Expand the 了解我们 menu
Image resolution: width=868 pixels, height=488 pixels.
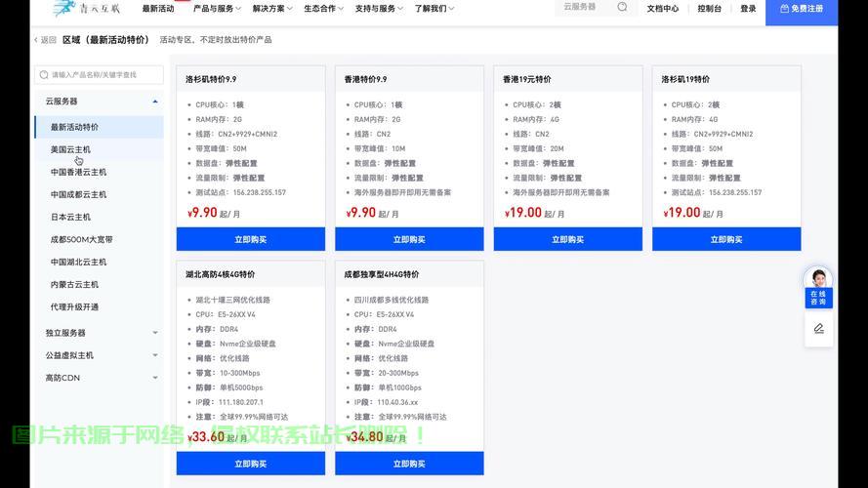tap(434, 9)
